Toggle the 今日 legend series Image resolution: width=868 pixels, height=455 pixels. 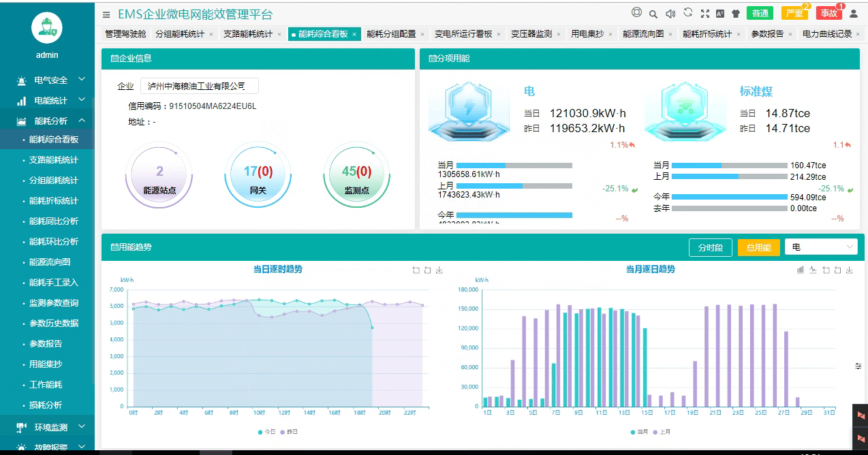coord(266,432)
